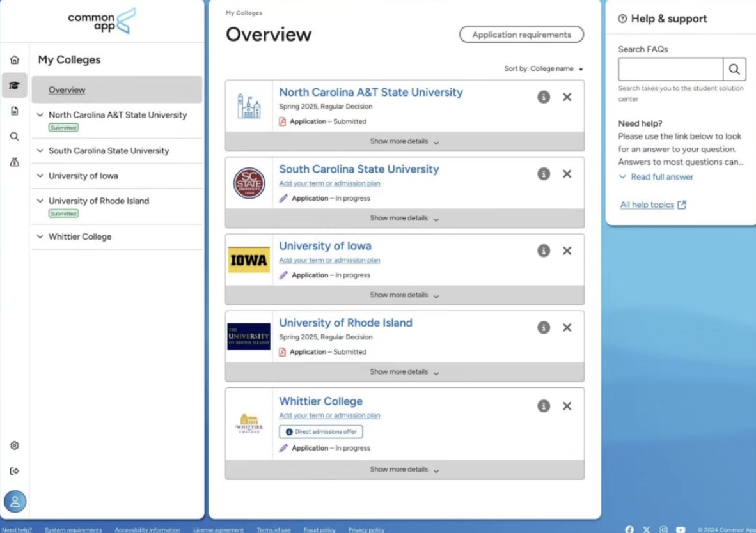This screenshot has width=756, height=533.
Task: Open the University of Rhode Island title link
Action: [x=345, y=322]
